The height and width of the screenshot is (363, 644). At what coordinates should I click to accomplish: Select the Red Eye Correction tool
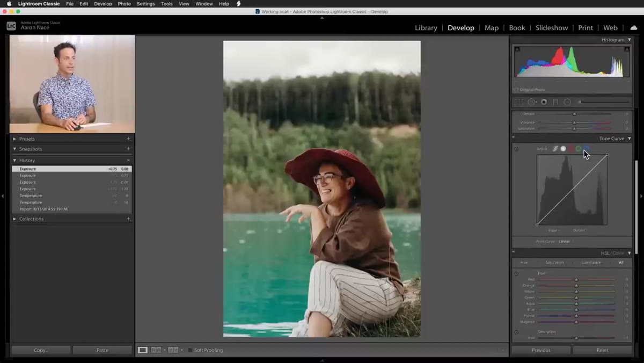544,102
